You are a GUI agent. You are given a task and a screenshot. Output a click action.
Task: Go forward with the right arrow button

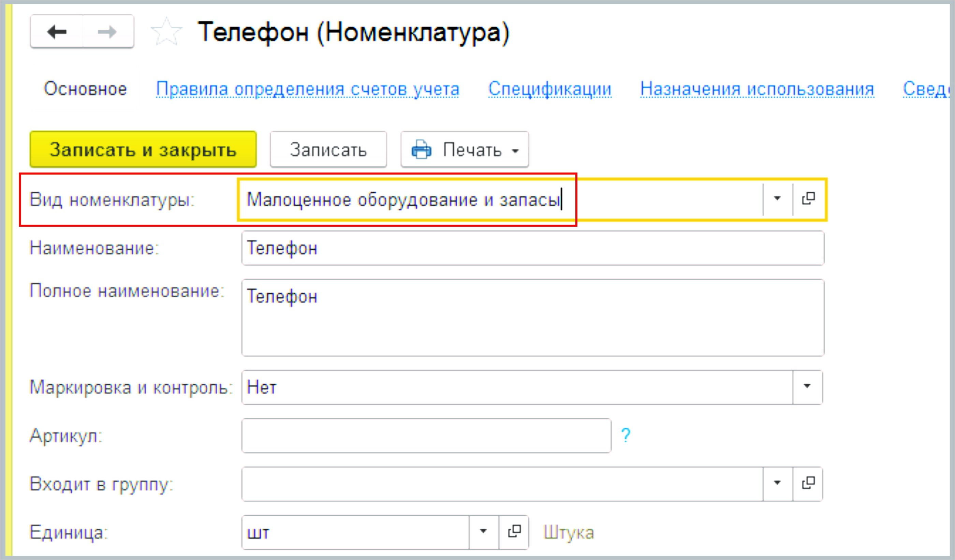pyautogui.click(x=108, y=32)
